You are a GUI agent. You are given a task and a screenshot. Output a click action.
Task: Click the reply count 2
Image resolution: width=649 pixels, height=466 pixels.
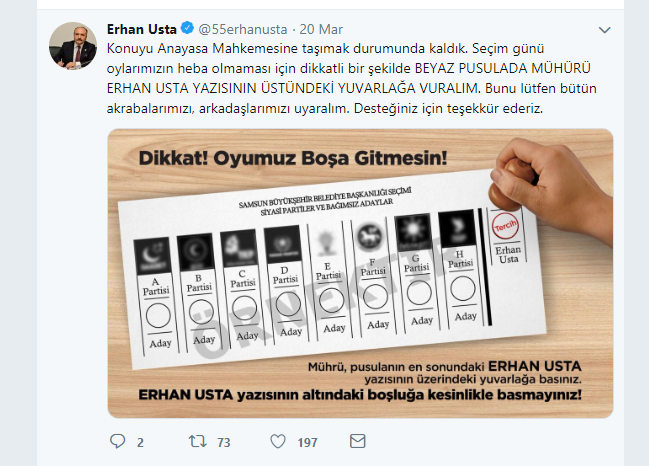click(x=140, y=442)
